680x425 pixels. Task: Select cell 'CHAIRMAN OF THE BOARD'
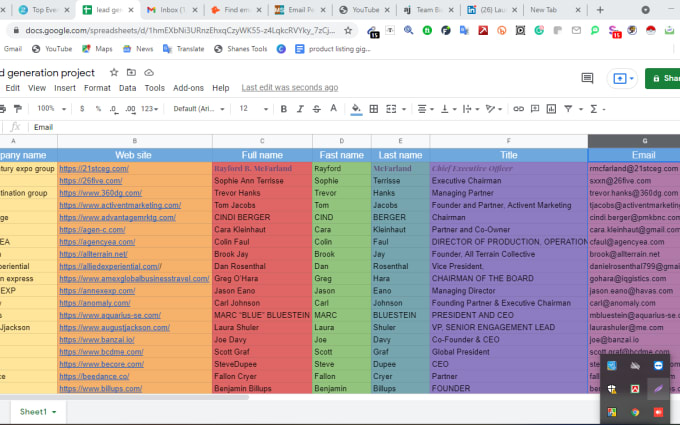(509, 279)
